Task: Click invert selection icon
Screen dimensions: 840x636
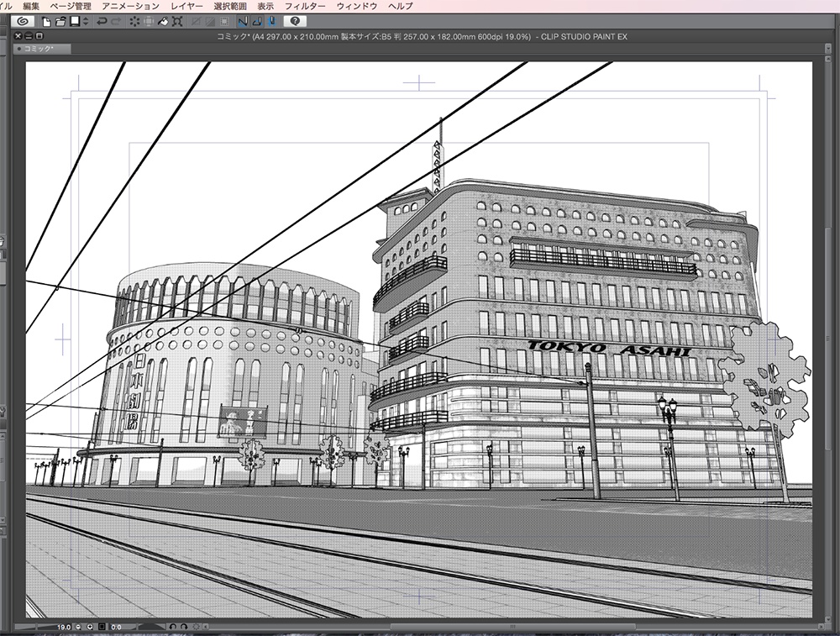Action: pyautogui.click(x=210, y=22)
